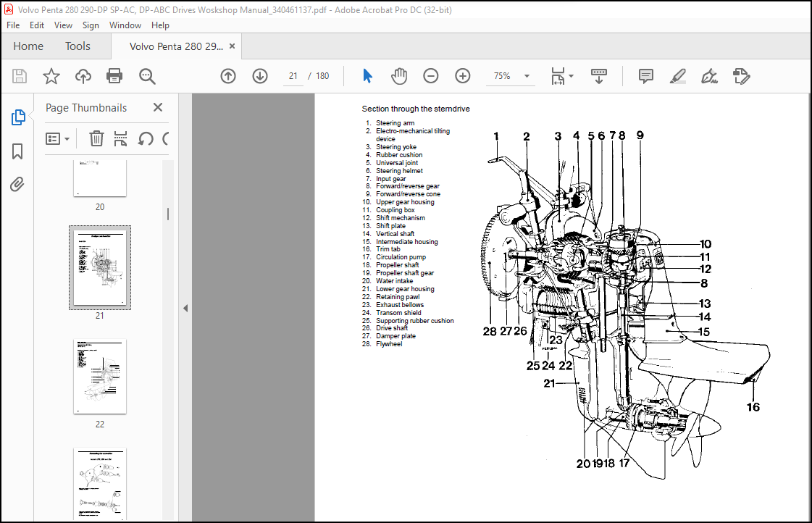Click the 'Transom shield' list entry
This screenshot has height=523, width=812.
coord(398,313)
